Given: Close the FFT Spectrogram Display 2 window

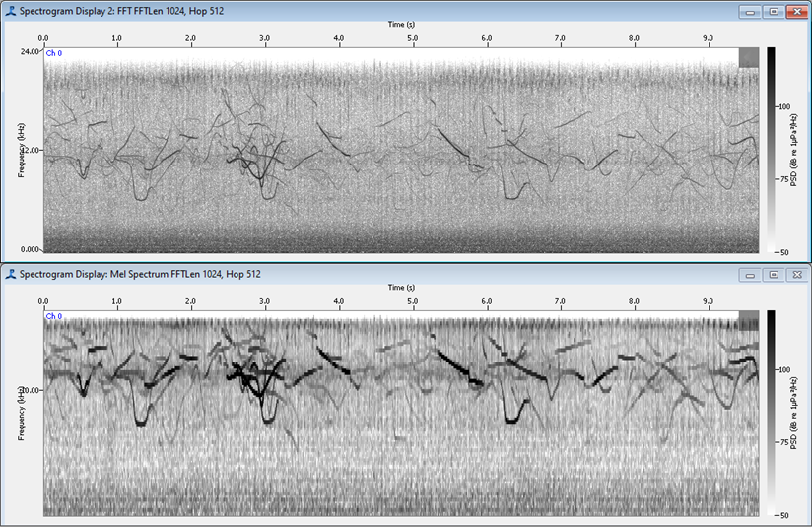Looking at the screenshot, I should pos(796,11).
